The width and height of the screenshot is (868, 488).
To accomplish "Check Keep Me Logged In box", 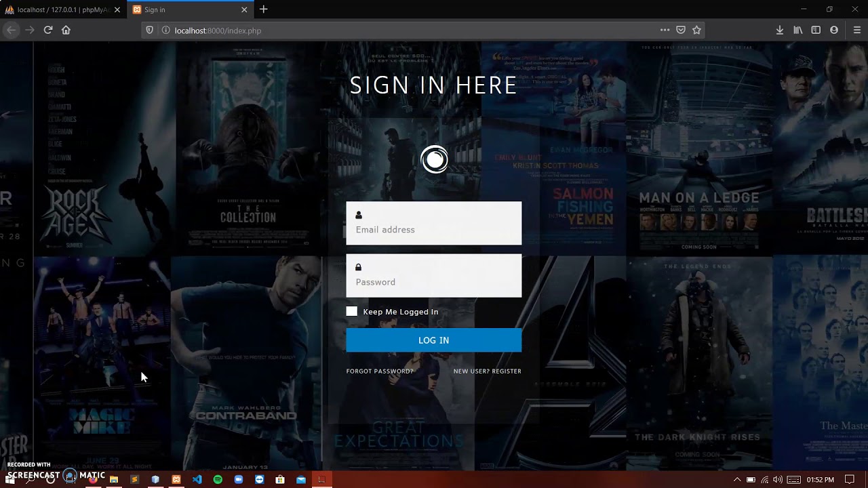I will pyautogui.click(x=351, y=311).
